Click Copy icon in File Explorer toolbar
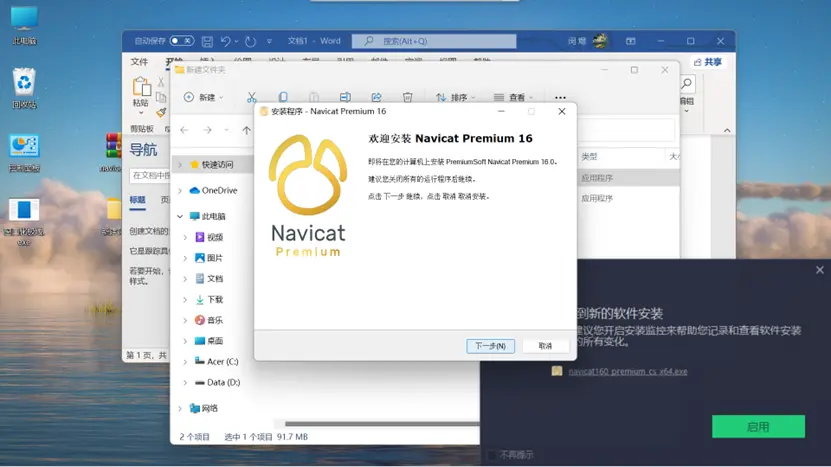831x467 pixels. tap(283, 97)
